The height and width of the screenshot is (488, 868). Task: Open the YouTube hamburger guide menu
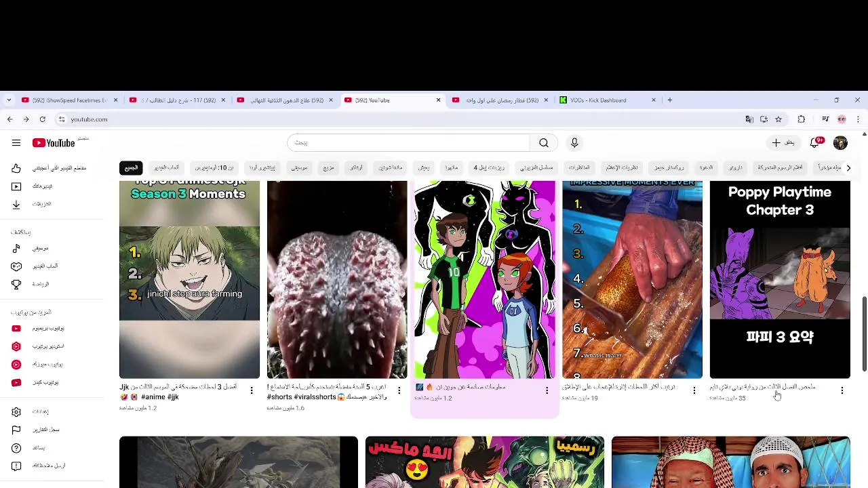tap(16, 143)
